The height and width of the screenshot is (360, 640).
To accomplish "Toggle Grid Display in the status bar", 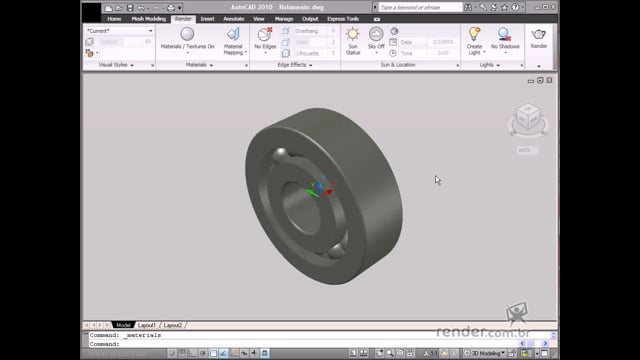I will click(x=182, y=353).
